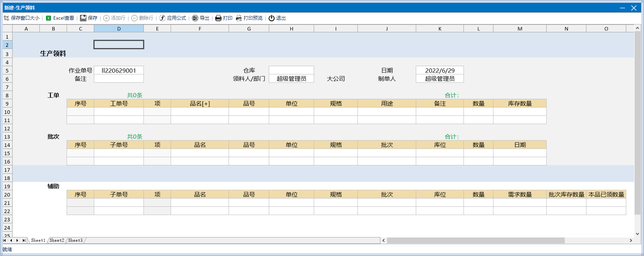This screenshot has height=256, width=644.
Task: Select column D header
Action: 119,29
